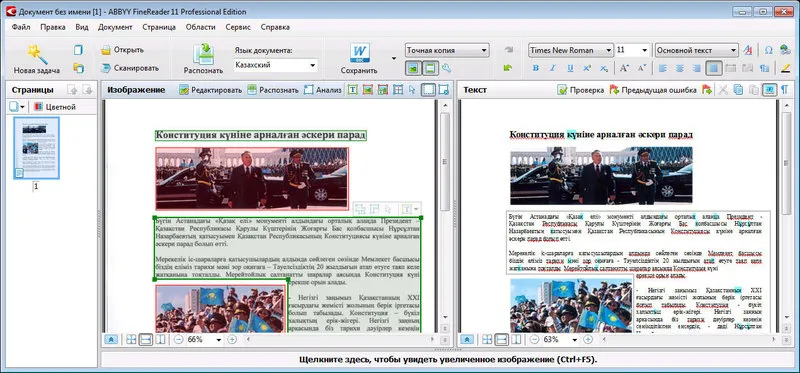This screenshot has height=373, width=800.
Task: Click the Сканировать button
Action: 130,68
